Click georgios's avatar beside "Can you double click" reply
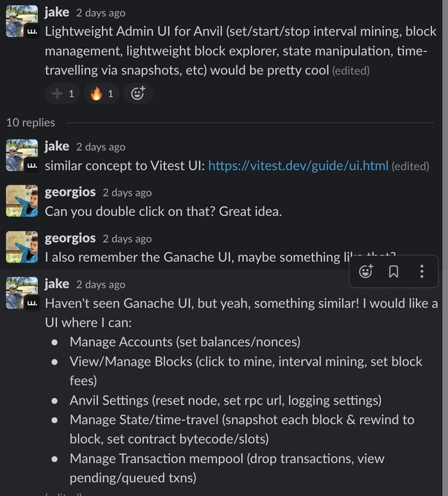The height and width of the screenshot is (496, 448). [22, 201]
